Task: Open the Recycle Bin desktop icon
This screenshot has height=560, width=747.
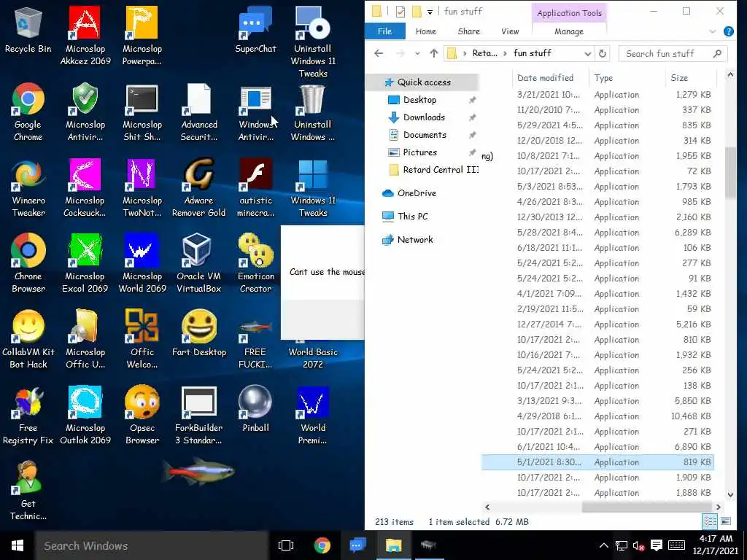Action: pos(28,29)
